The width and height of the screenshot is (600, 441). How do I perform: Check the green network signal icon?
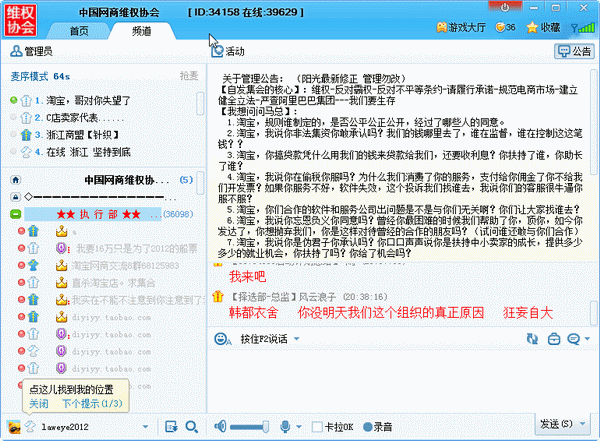click(583, 27)
